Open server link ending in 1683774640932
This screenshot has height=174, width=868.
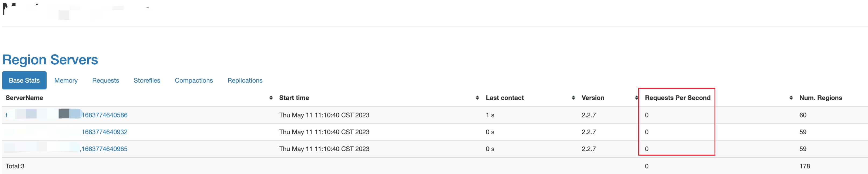105,132
